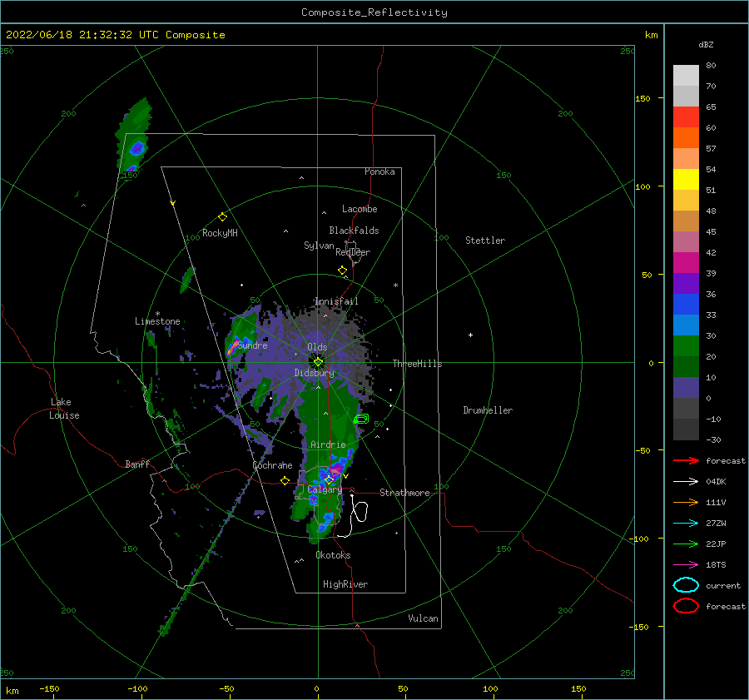Click the Stettler label
This screenshot has height=700, width=749.
coord(485,241)
